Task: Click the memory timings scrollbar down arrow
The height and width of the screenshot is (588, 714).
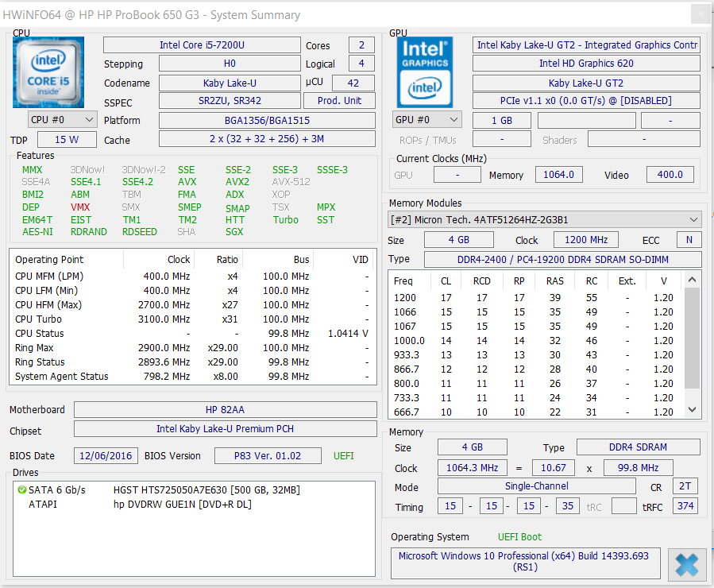Action: pyautogui.click(x=692, y=409)
